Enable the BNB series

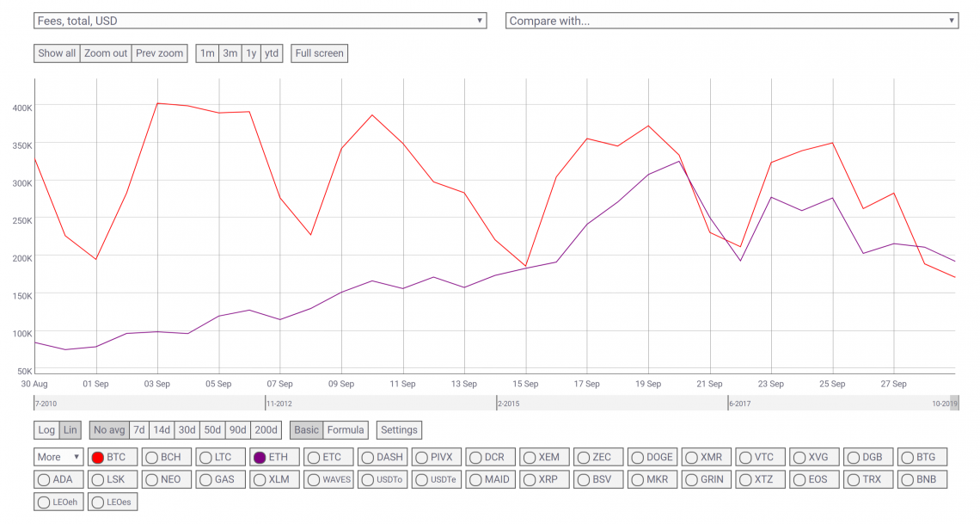(x=922, y=479)
